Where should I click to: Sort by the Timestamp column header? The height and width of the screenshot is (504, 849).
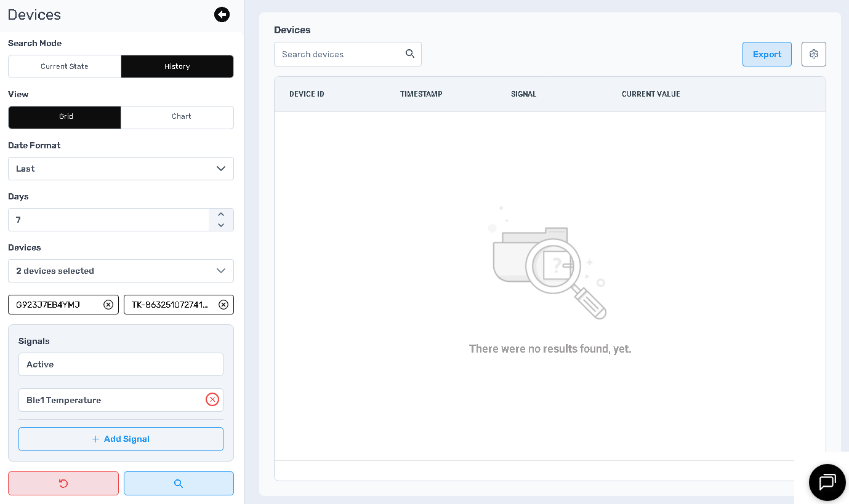[x=421, y=94]
